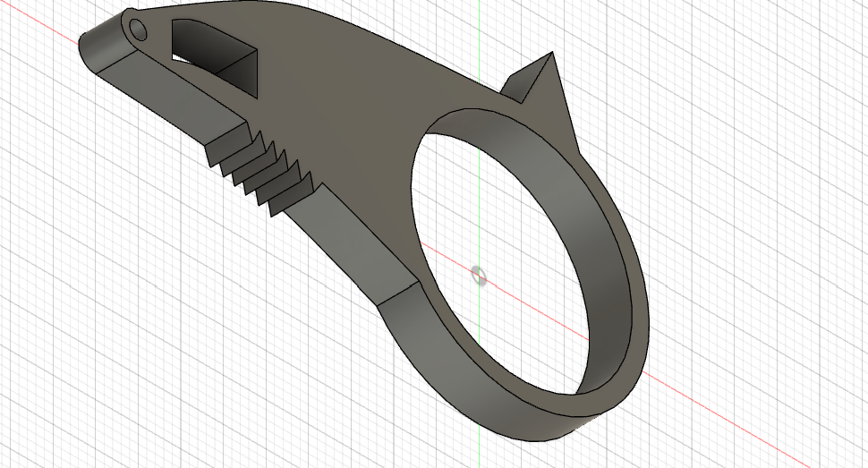This screenshot has height=468, width=868.
Task: Select the origin point marker in viewport
Action: click(x=479, y=276)
